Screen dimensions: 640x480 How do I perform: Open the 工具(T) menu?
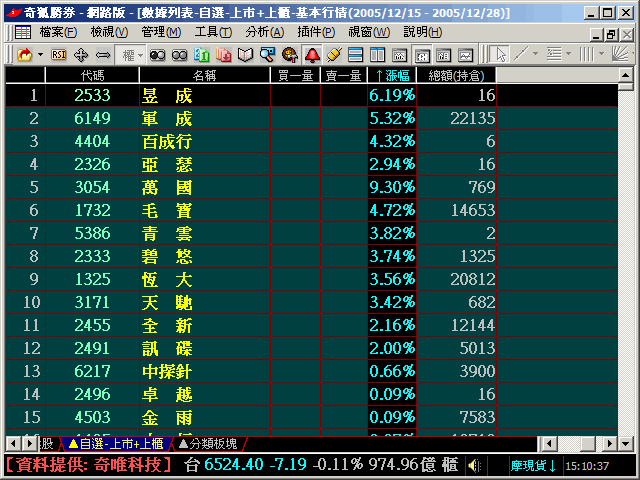click(x=213, y=32)
